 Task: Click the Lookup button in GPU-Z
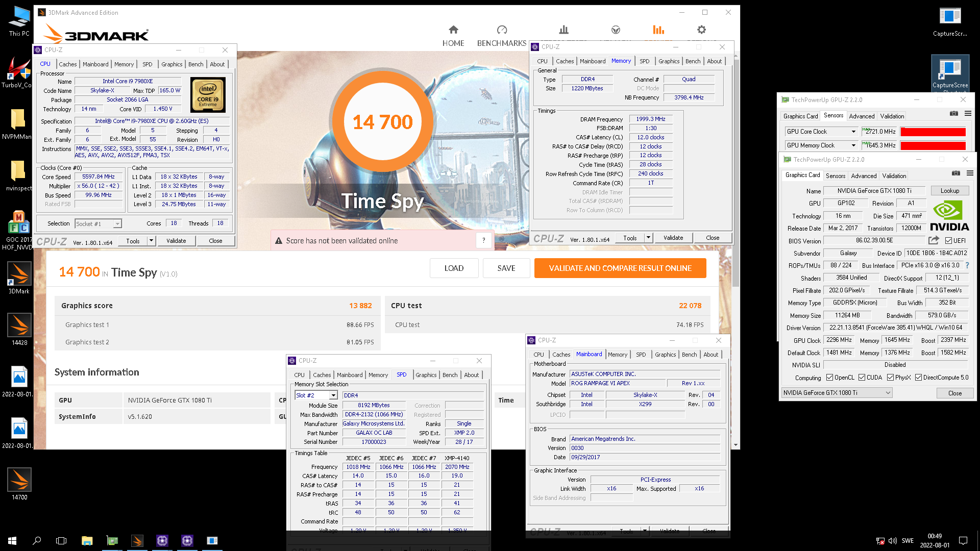point(950,191)
